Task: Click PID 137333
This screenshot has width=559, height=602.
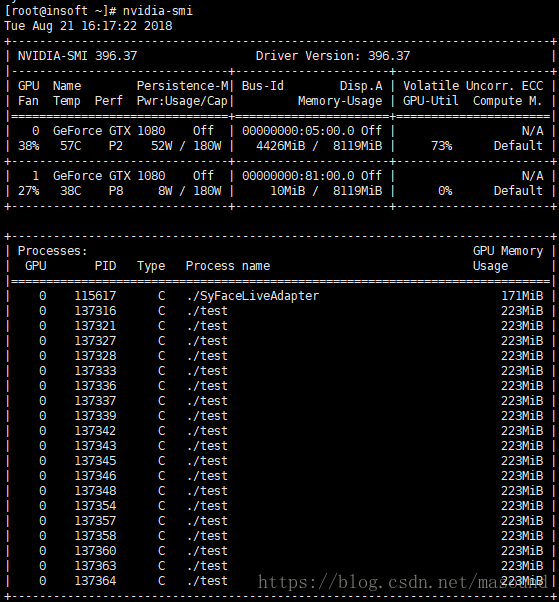Action: (x=95, y=371)
